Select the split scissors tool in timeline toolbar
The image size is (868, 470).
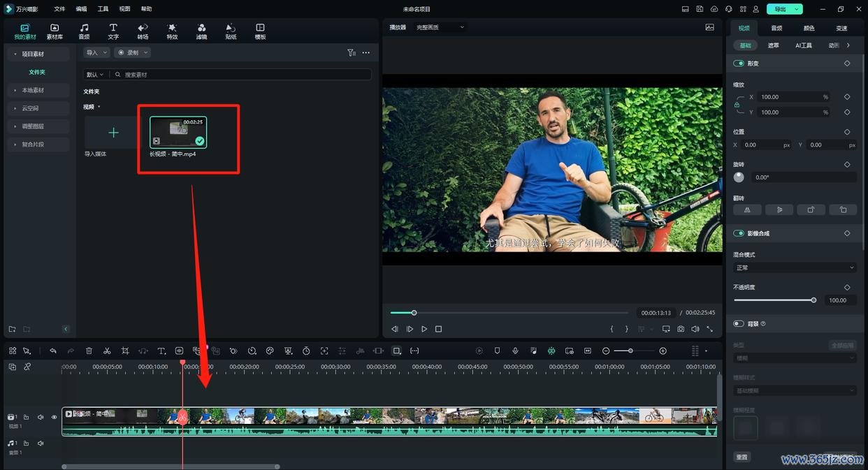click(x=107, y=351)
